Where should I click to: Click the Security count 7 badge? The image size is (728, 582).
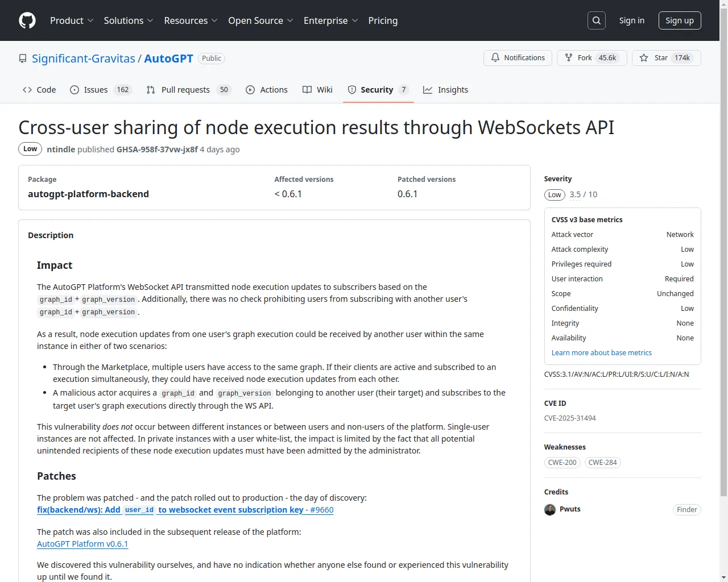click(x=404, y=90)
